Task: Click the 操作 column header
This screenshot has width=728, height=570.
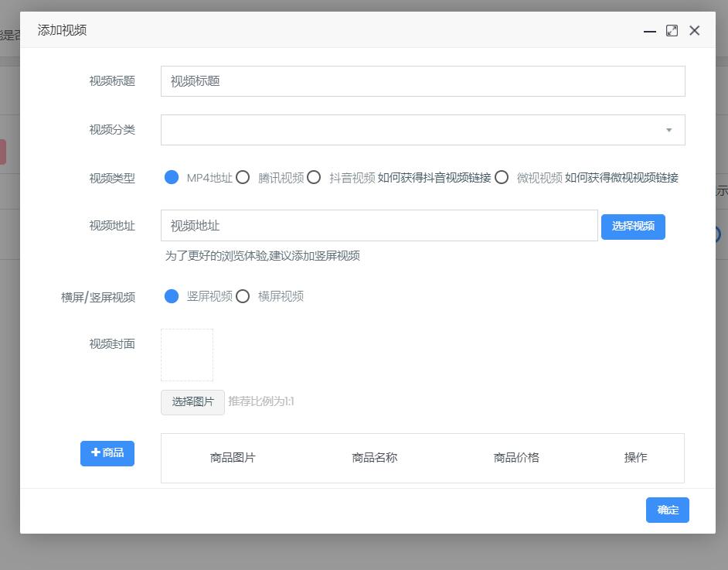Action: click(635, 458)
